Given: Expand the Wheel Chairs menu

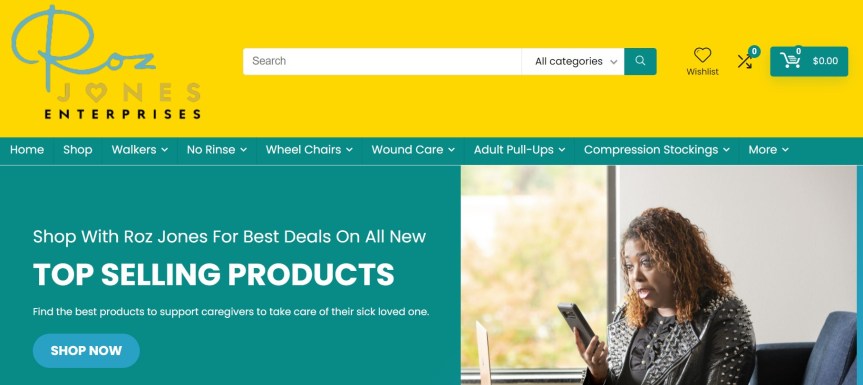Looking at the screenshot, I should (x=309, y=150).
